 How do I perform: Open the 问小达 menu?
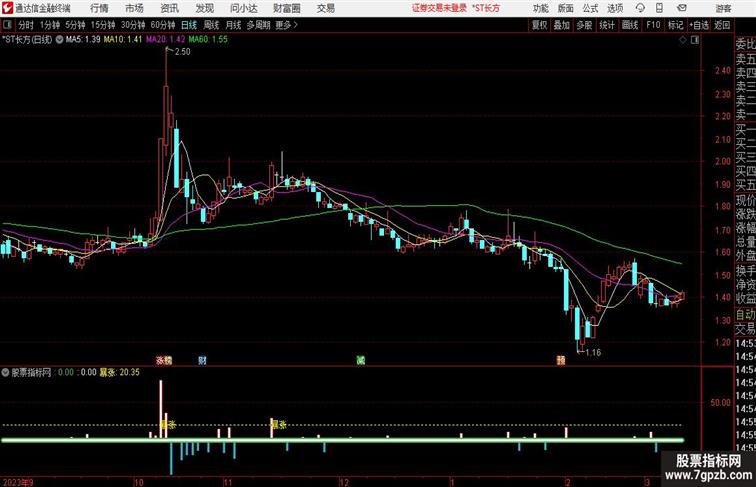tap(244, 8)
